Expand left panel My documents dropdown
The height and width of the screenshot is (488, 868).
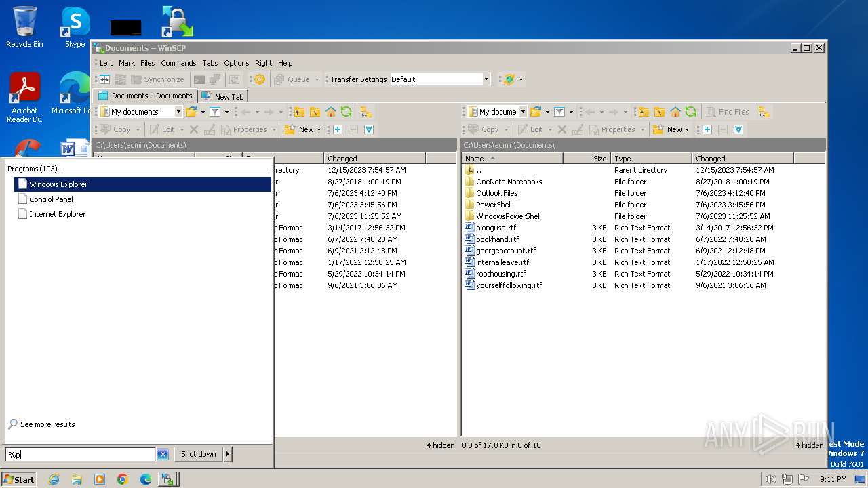pos(178,112)
